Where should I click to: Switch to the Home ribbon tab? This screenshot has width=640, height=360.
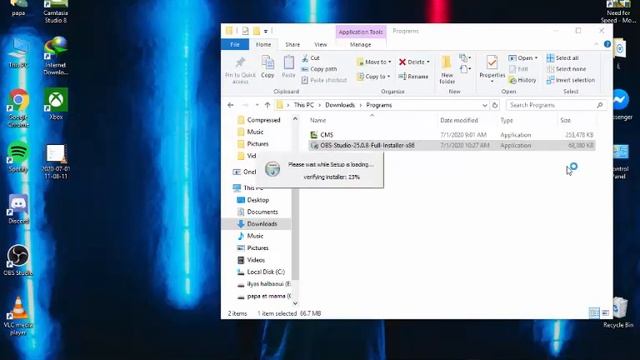click(263, 44)
